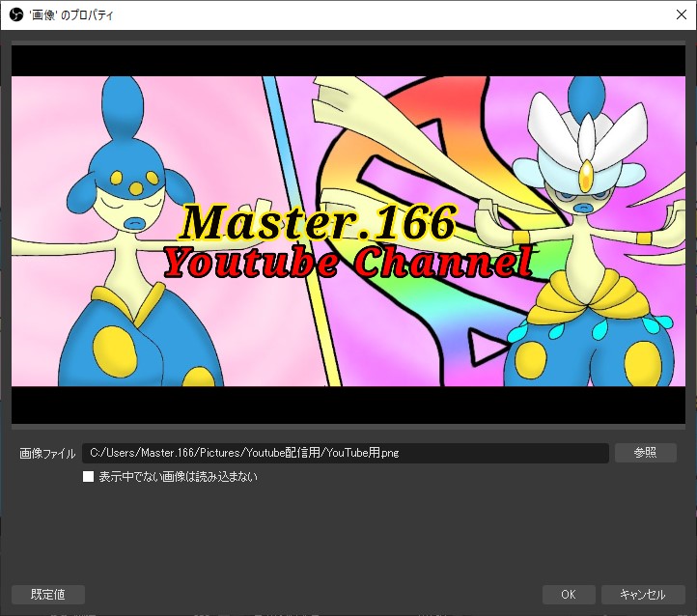Screen dimensions: 697x616
Task: Click the image preview thumbnail
Action: (348, 235)
